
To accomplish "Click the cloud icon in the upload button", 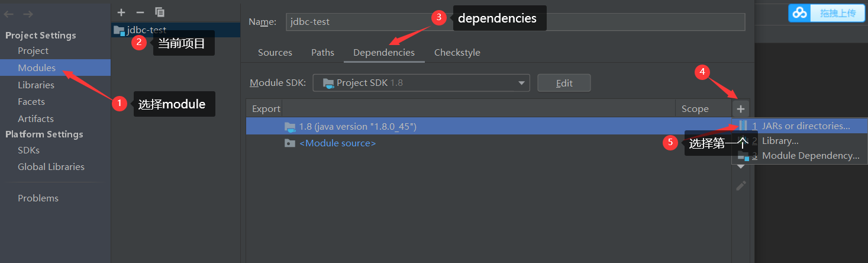I will [x=800, y=13].
